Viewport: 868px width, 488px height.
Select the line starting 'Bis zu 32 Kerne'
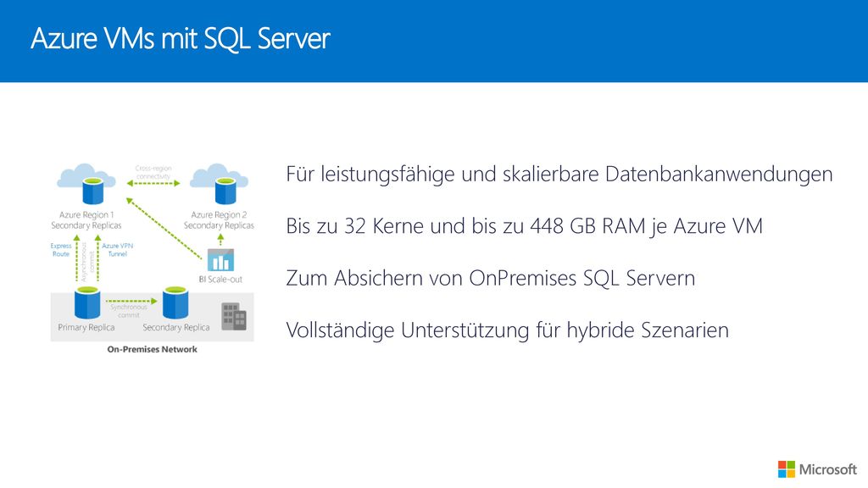click(524, 226)
